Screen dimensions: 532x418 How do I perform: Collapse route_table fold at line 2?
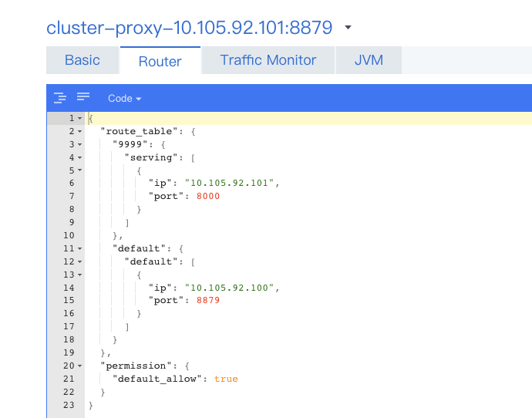(x=79, y=131)
